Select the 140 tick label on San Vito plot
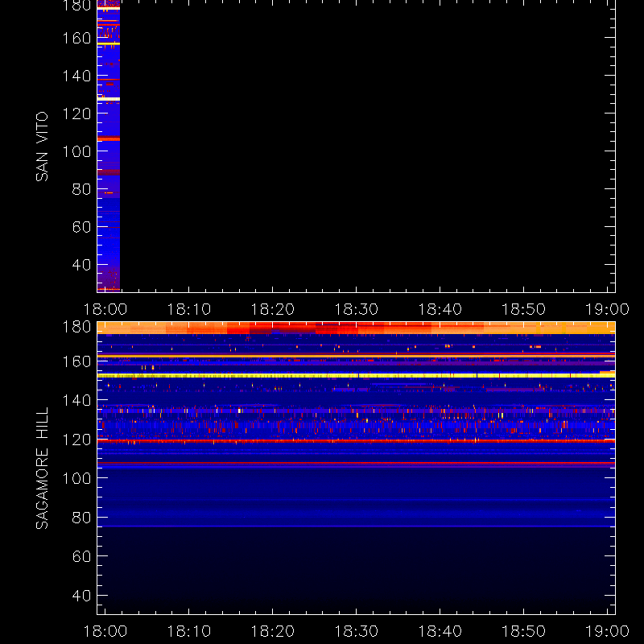The width and height of the screenshot is (644, 644). 76,76
